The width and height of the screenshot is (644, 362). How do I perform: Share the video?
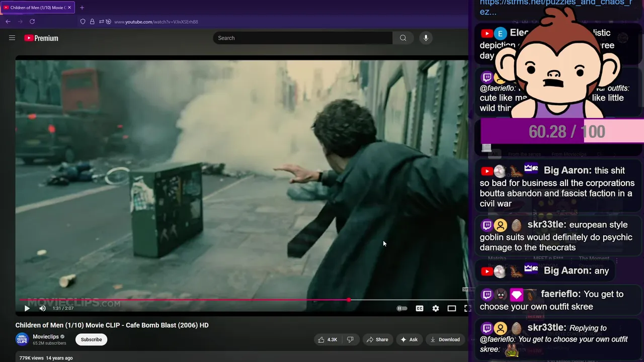coord(377,339)
